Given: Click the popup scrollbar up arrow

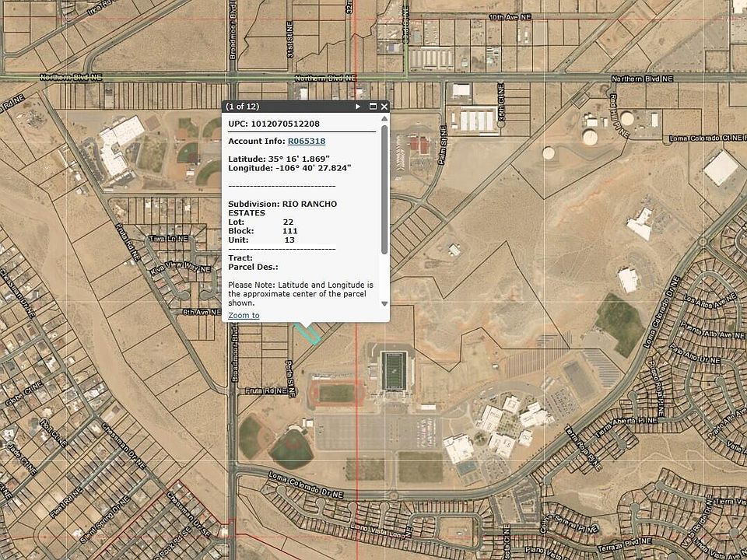Looking at the screenshot, I should [x=384, y=118].
